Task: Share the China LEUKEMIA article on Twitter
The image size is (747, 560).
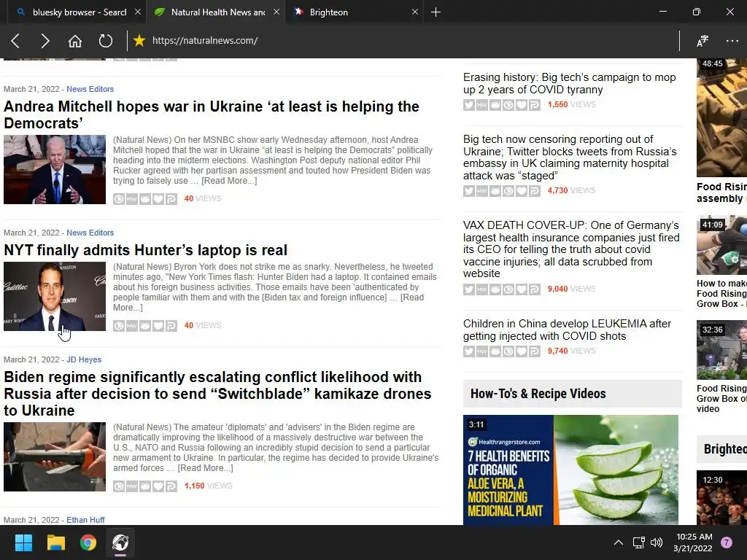Action: pos(469,351)
